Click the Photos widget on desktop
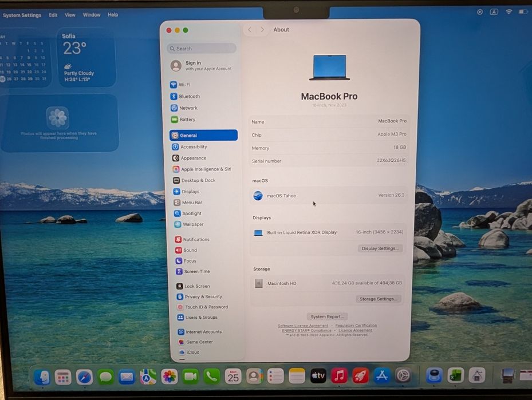This screenshot has width=532, height=400. point(60,123)
